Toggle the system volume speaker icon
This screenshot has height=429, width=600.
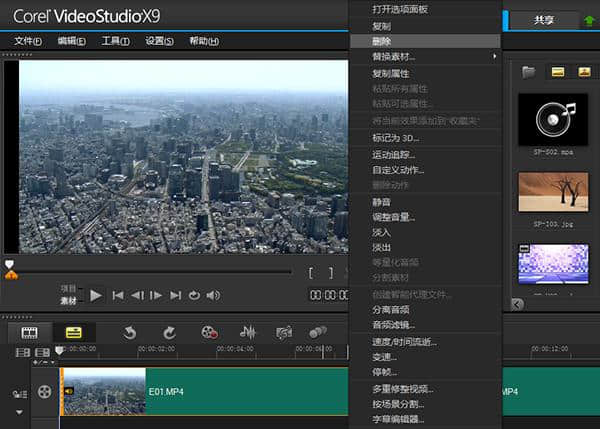pyautogui.click(x=213, y=295)
